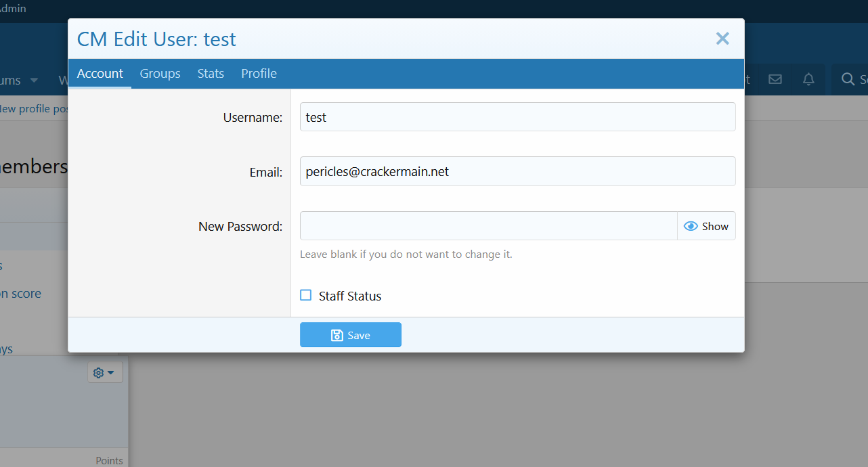
Task: Focus the New Password input field
Action: click(x=489, y=226)
